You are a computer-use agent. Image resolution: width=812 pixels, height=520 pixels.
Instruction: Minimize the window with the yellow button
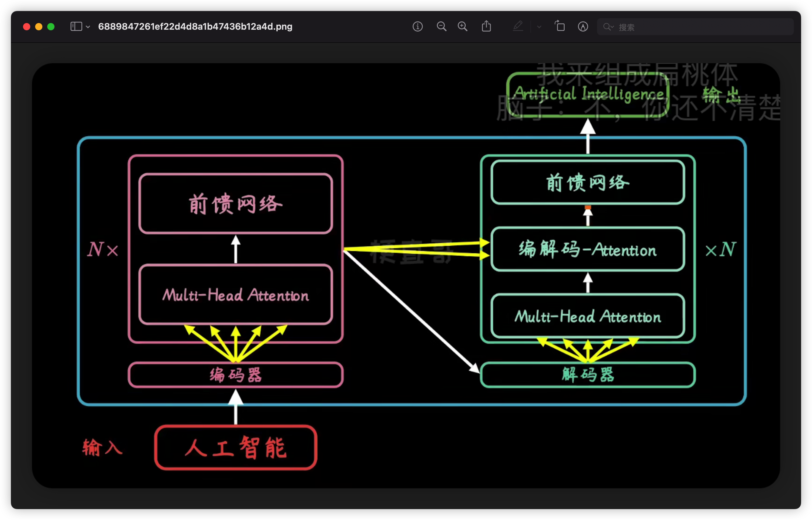click(39, 27)
